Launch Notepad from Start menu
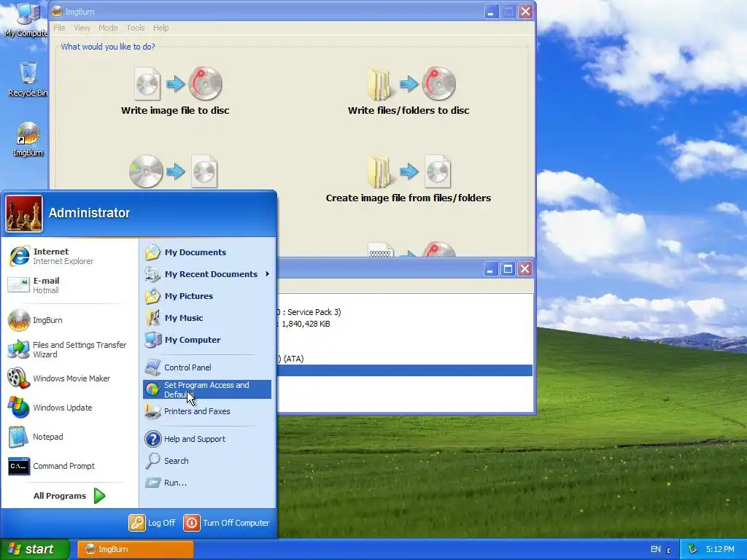Image resolution: width=747 pixels, height=560 pixels. pos(70,437)
